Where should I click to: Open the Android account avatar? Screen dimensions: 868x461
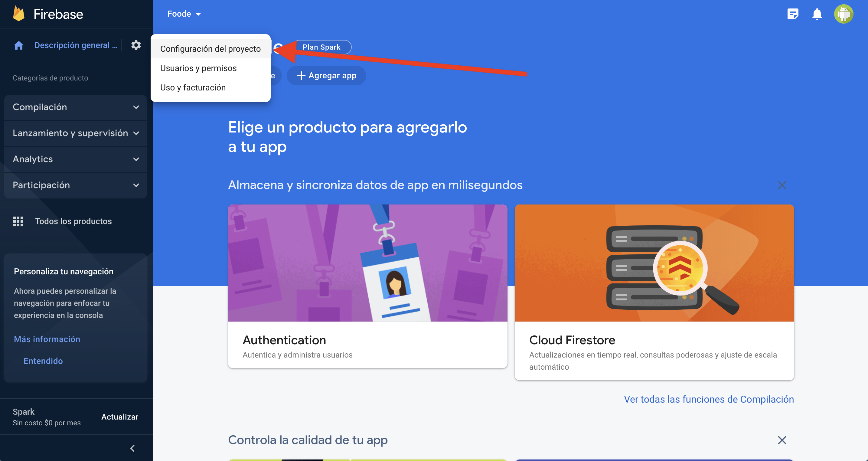(x=844, y=14)
